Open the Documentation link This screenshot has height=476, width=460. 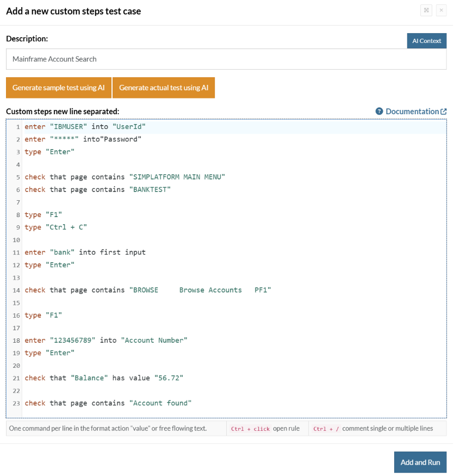coord(412,112)
